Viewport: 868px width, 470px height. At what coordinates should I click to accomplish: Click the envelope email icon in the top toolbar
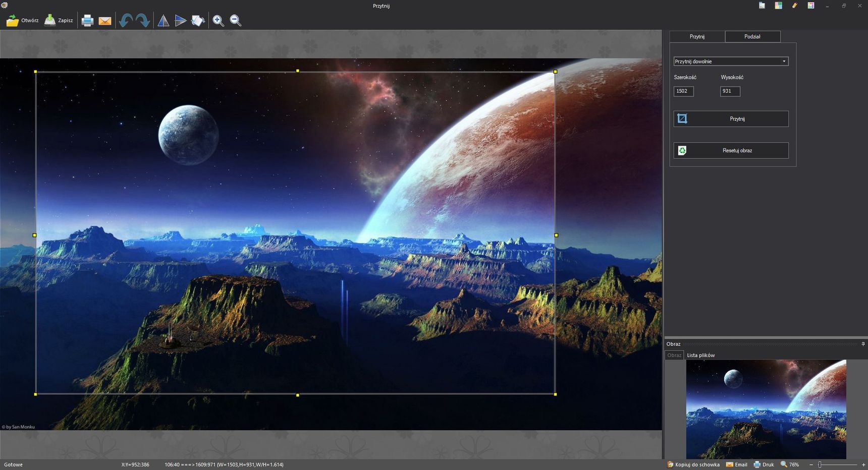click(105, 21)
